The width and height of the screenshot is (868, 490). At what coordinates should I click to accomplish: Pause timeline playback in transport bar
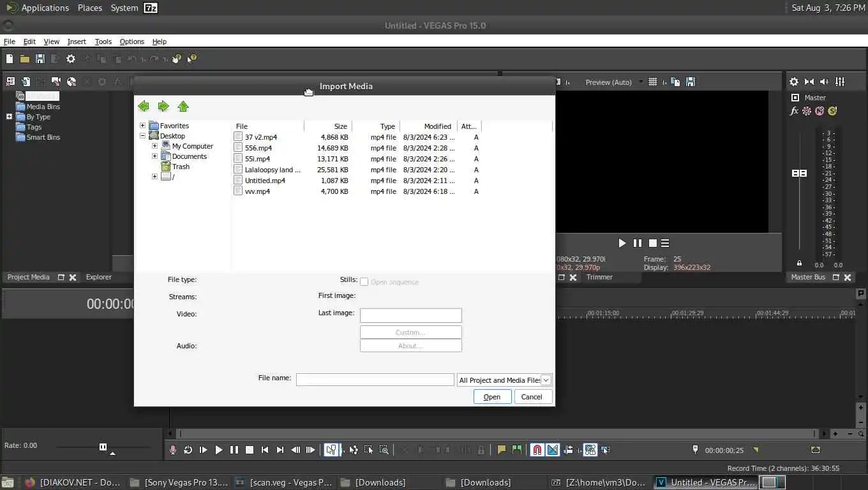(234, 450)
